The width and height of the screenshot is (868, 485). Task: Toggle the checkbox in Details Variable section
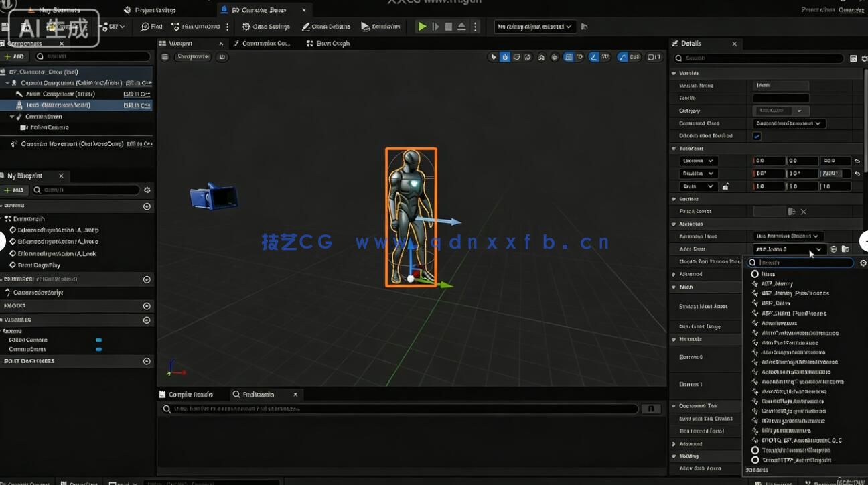(x=757, y=136)
